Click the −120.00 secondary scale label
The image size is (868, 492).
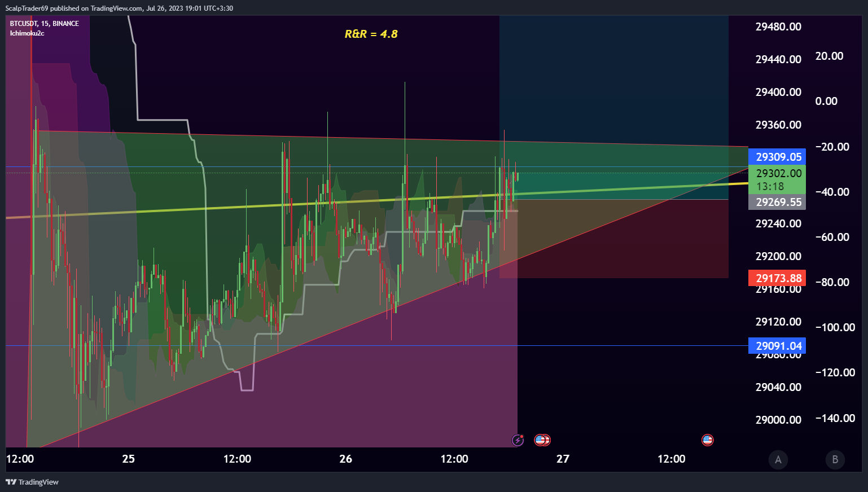[x=835, y=372]
